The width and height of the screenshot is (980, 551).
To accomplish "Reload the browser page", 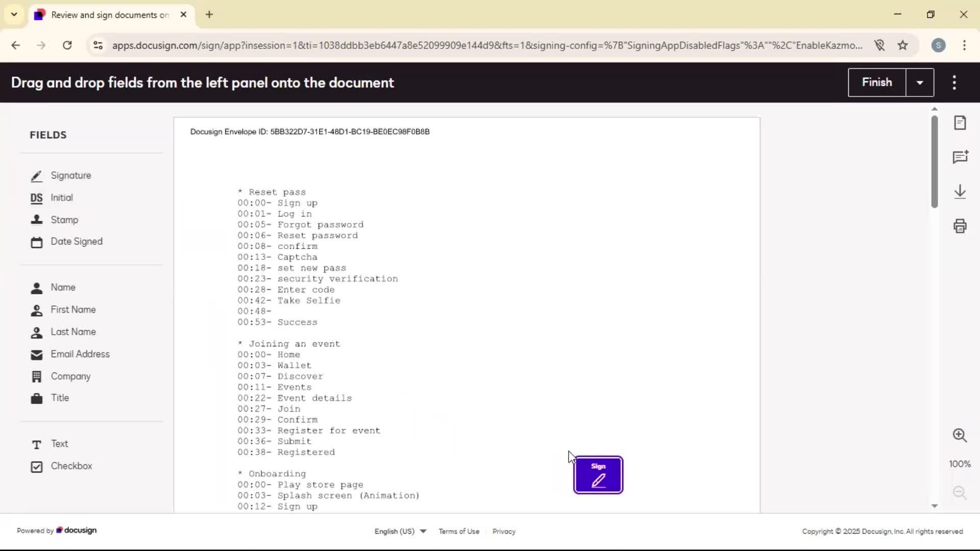I will tap(67, 45).
